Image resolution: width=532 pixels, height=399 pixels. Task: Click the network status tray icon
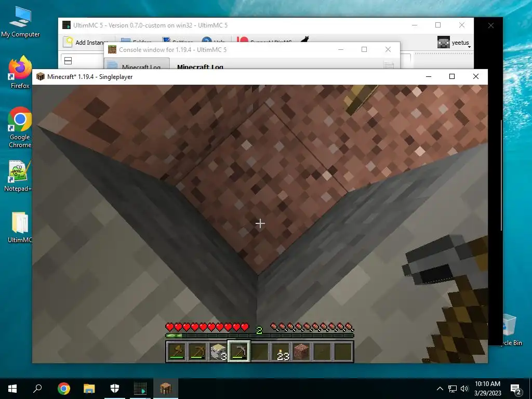pyautogui.click(x=453, y=389)
